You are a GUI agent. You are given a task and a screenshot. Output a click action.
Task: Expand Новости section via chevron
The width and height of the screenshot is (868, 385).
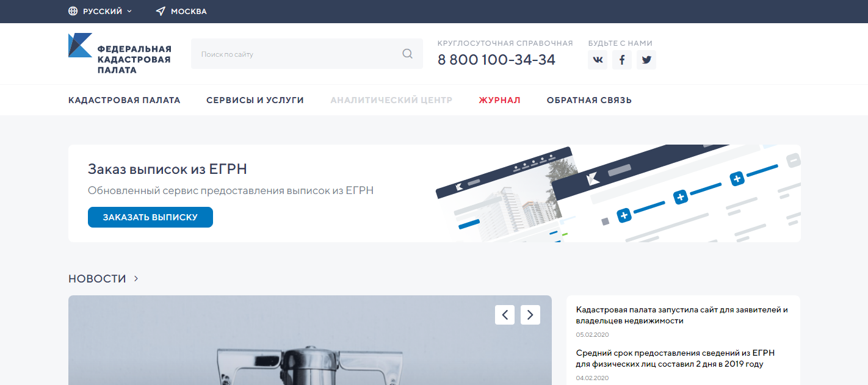136,278
